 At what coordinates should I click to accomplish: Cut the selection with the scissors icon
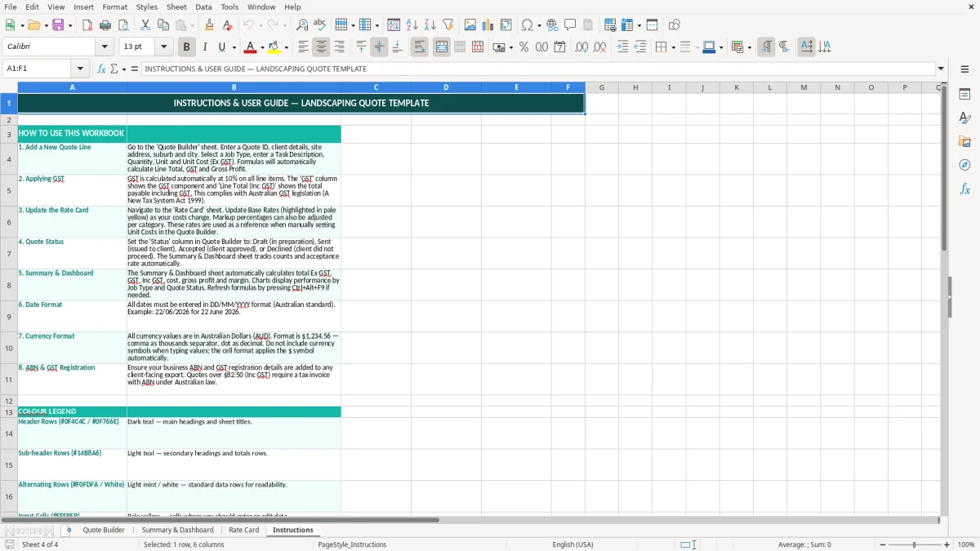(145, 25)
